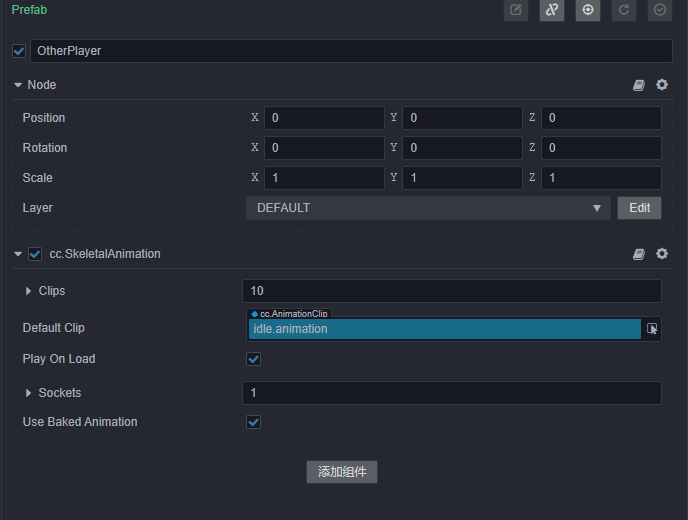Click the Rotation label

[45, 147]
